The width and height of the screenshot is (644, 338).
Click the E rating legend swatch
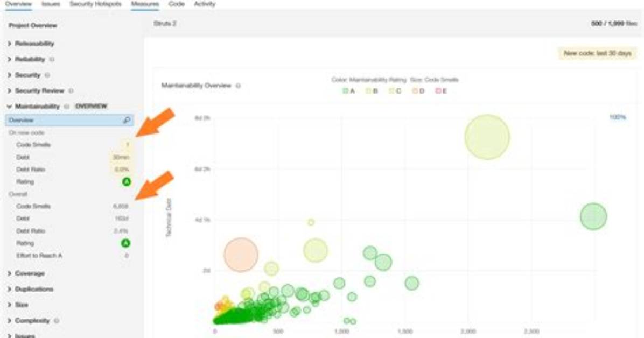pyautogui.click(x=438, y=91)
